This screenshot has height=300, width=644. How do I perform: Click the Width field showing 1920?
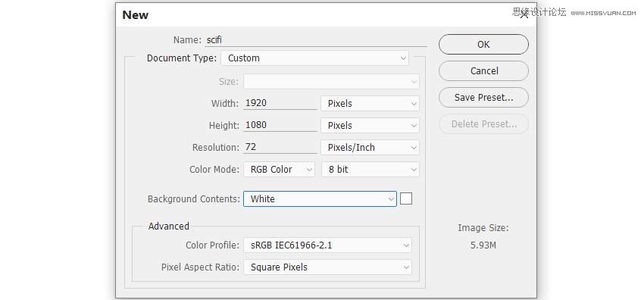[280, 103]
